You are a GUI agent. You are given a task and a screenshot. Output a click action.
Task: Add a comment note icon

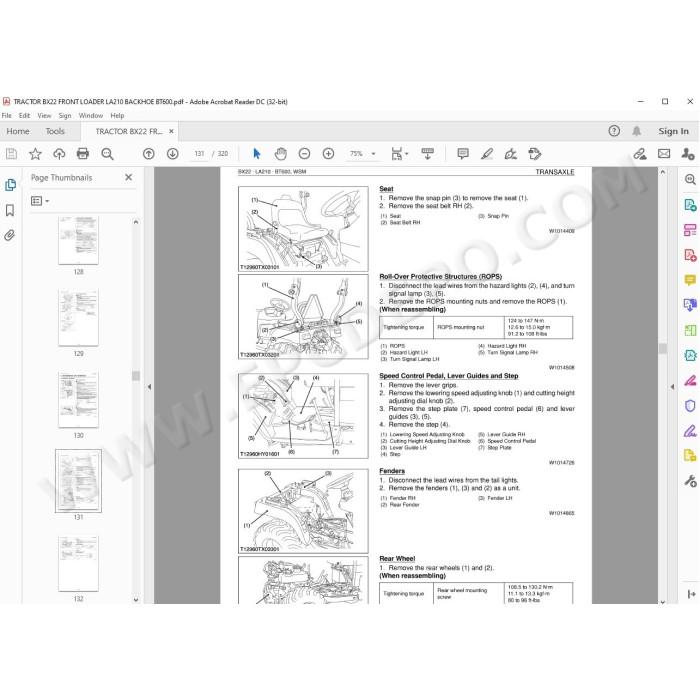463,154
